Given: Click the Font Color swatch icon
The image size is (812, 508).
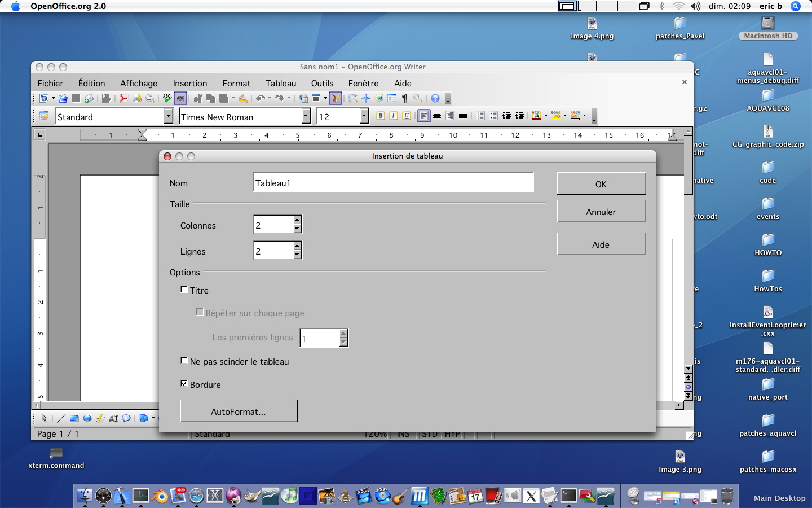Looking at the screenshot, I should (536, 116).
